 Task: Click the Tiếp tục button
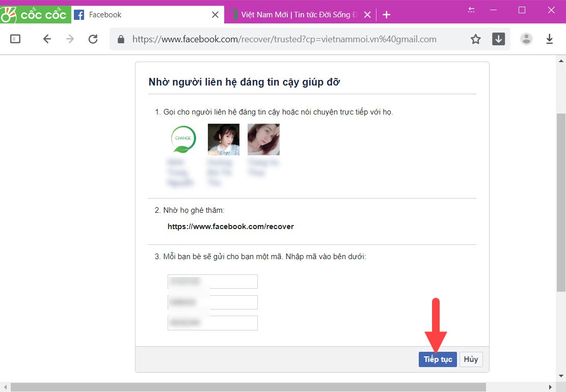(438, 359)
